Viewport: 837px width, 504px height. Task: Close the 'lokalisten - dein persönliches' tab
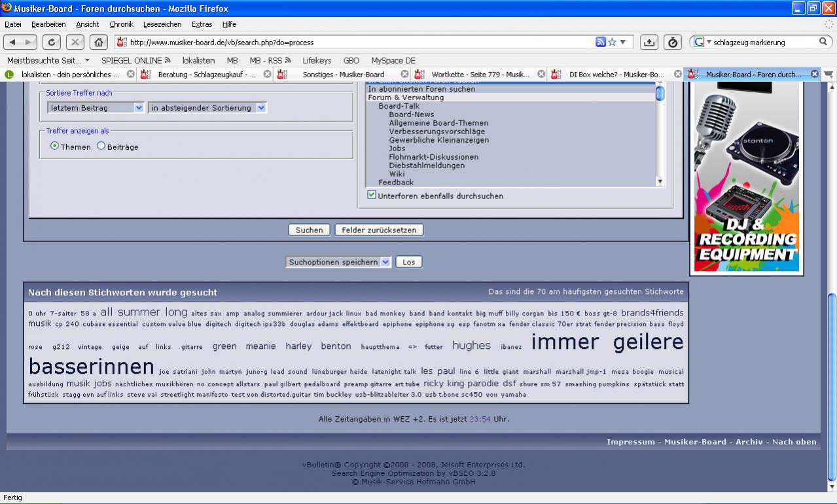tap(131, 74)
